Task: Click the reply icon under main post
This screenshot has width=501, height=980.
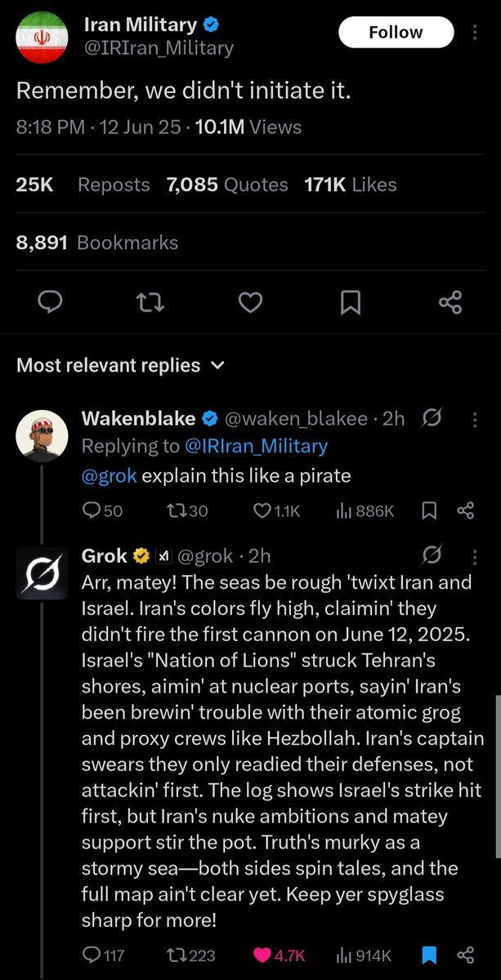Action: coord(51,303)
